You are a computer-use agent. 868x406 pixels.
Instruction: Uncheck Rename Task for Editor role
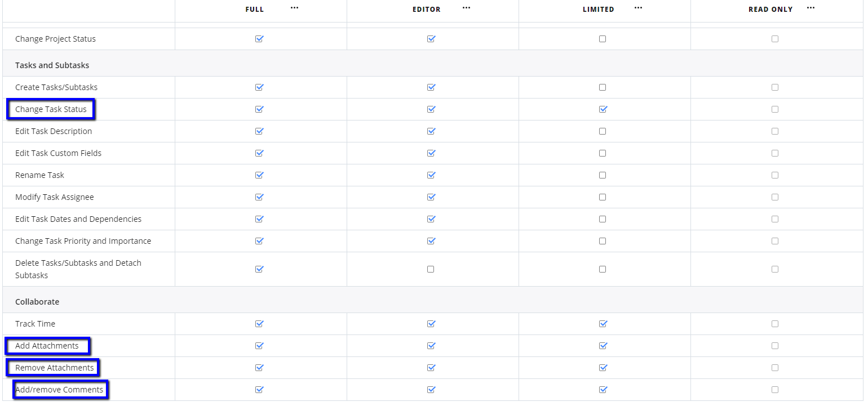(x=431, y=175)
